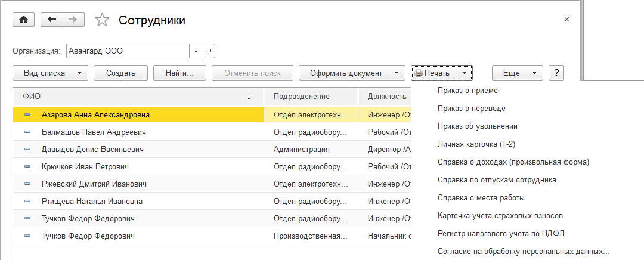The width and height of the screenshot is (644, 260).
Task: Click the row icon for Азарова Анна Александровна
Action: [27, 114]
